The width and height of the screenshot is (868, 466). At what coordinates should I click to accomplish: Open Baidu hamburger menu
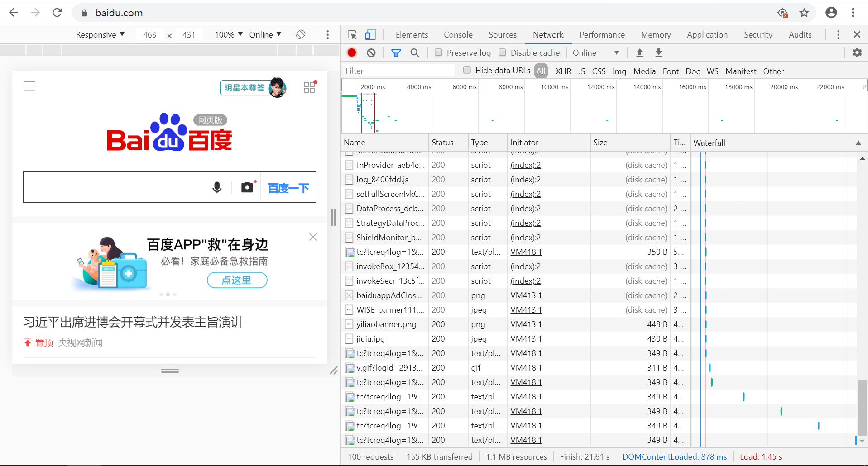[x=29, y=86]
